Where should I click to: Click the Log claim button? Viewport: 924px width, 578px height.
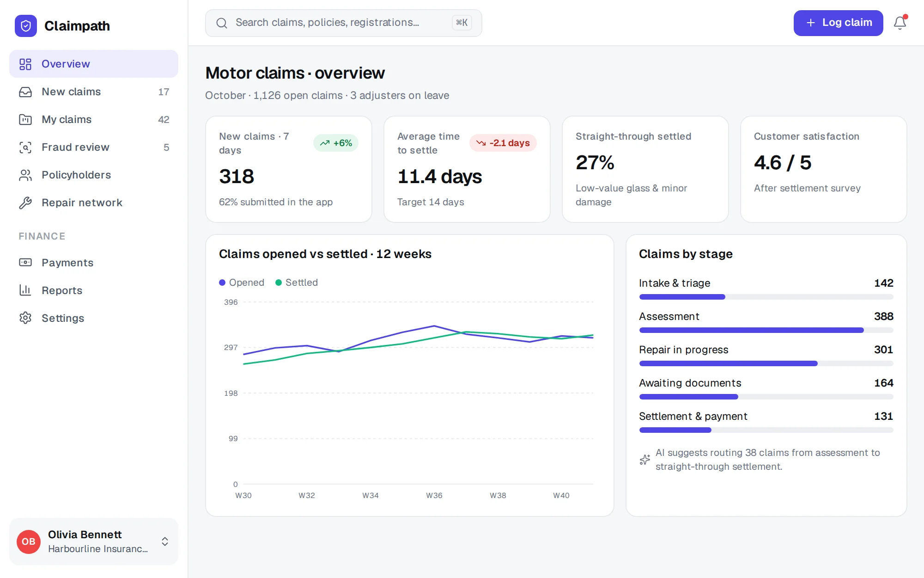[x=839, y=23]
